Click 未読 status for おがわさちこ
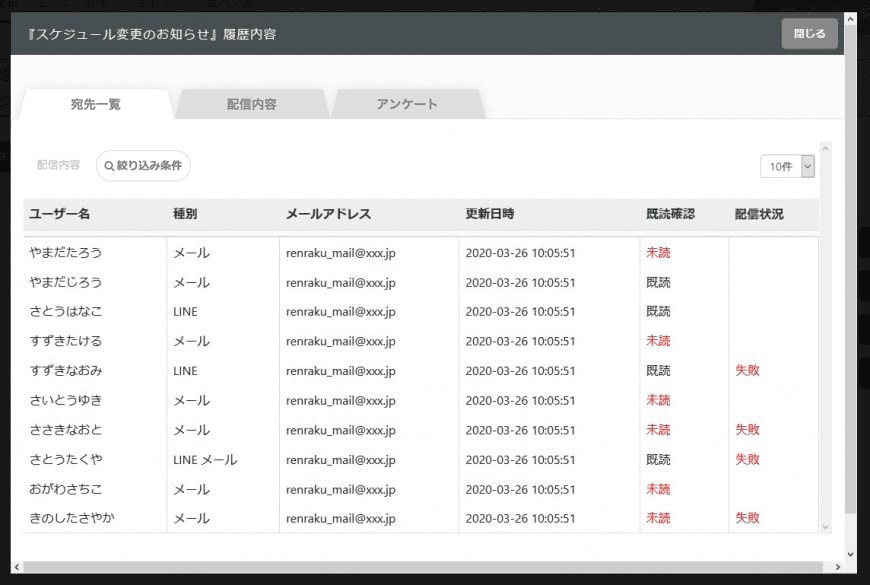The height and width of the screenshot is (585, 870). [x=658, y=489]
